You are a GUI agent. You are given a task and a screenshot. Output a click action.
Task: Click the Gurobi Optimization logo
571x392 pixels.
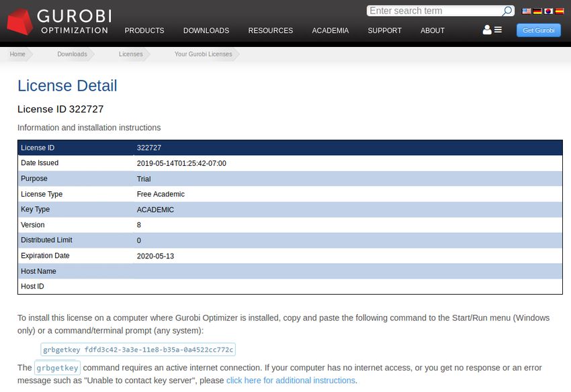[x=59, y=22]
